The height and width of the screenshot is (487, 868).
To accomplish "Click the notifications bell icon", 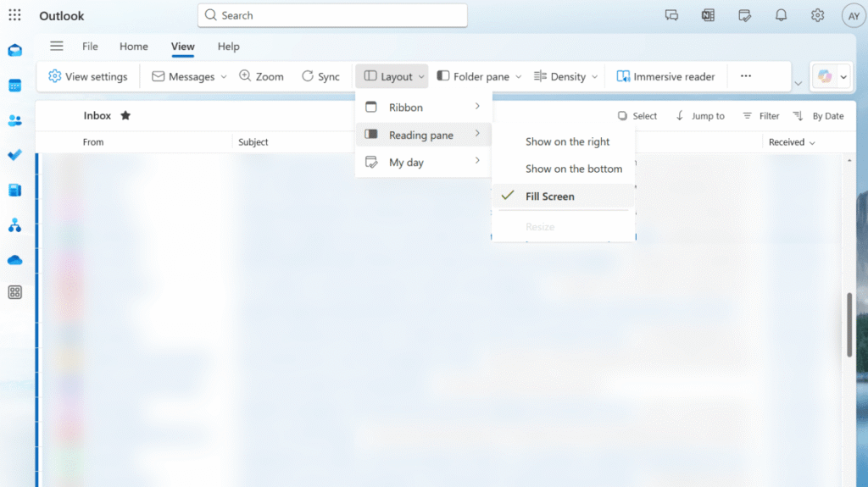I will tap(781, 15).
